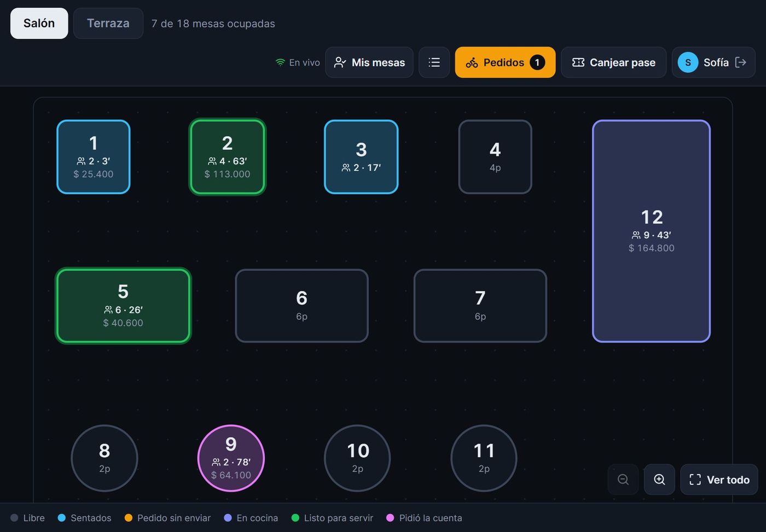Viewport: 766px width, 532px height.
Task: Select free table 6 for six people
Action: [301, 306]
